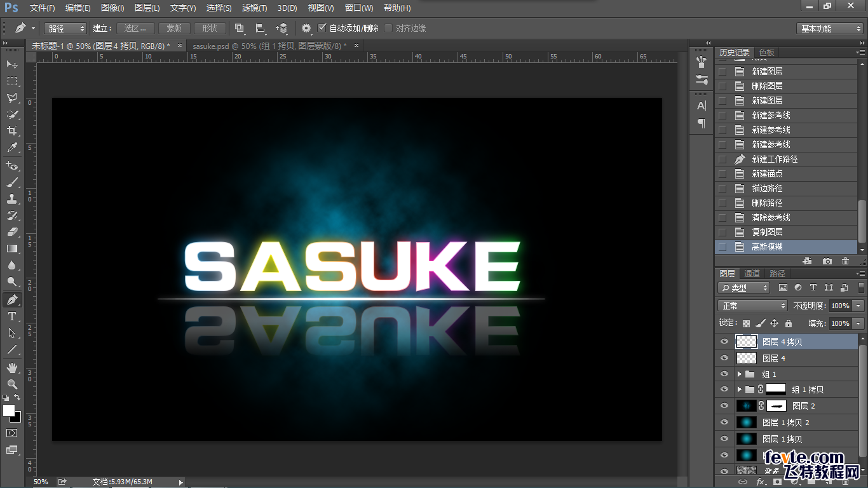Delete current history state
The image size is (868, 488).
(845, 261)
